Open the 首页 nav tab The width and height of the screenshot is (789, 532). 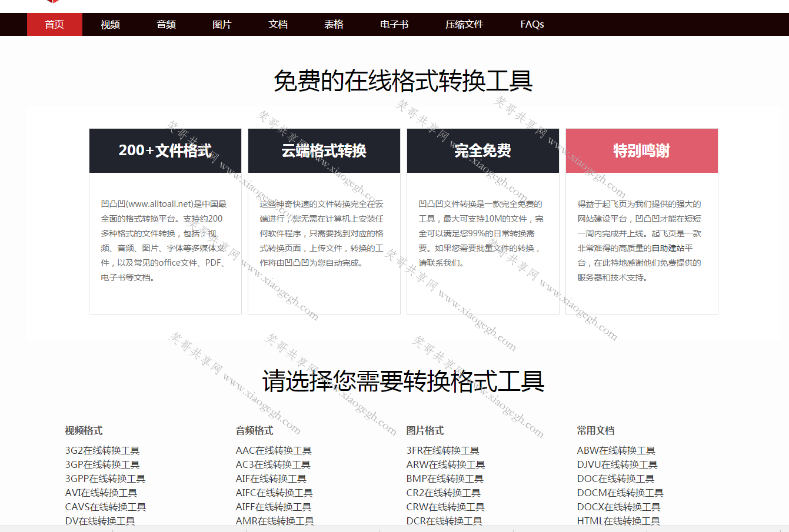55,24
